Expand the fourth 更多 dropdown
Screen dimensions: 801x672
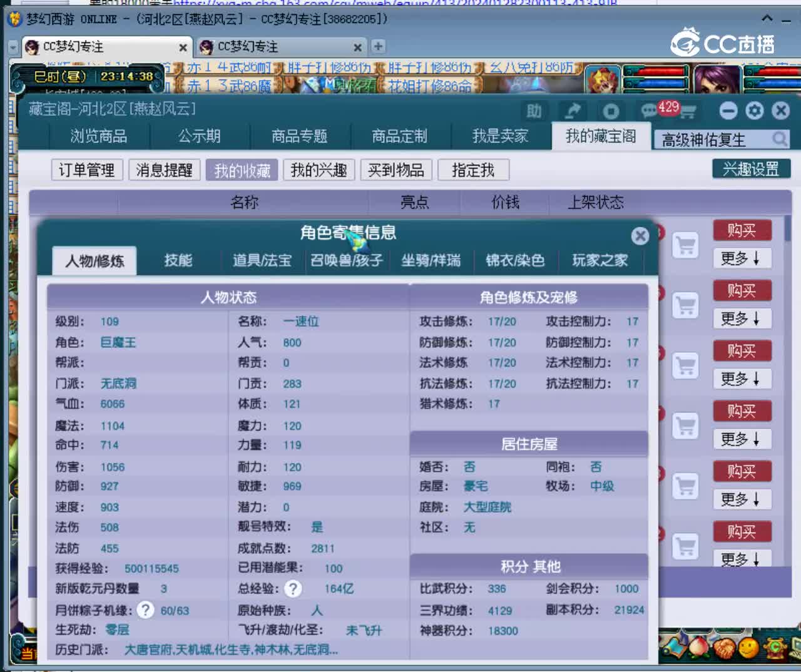[x=741, y=439]
